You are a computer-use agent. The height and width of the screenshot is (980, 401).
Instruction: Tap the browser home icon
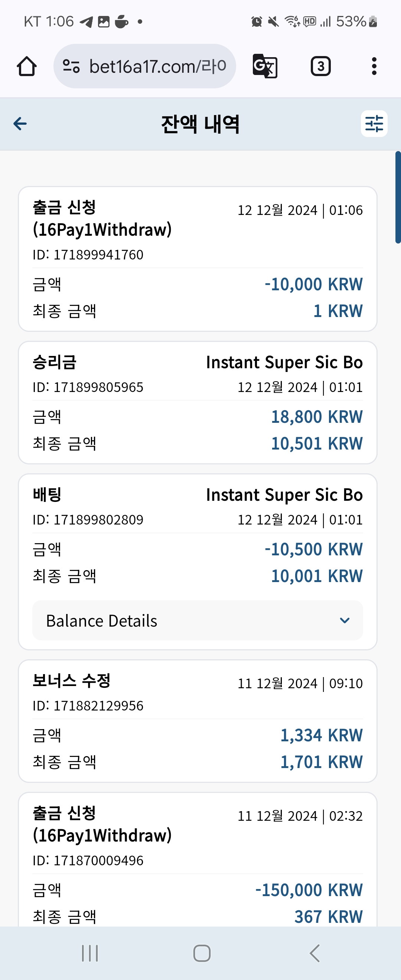(x=27, y=66)
